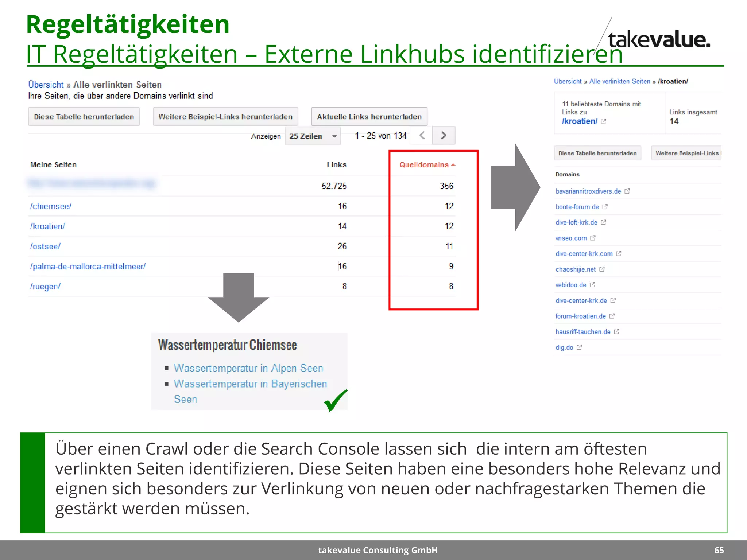Open the /ostsee/ page link

[45, 246]
